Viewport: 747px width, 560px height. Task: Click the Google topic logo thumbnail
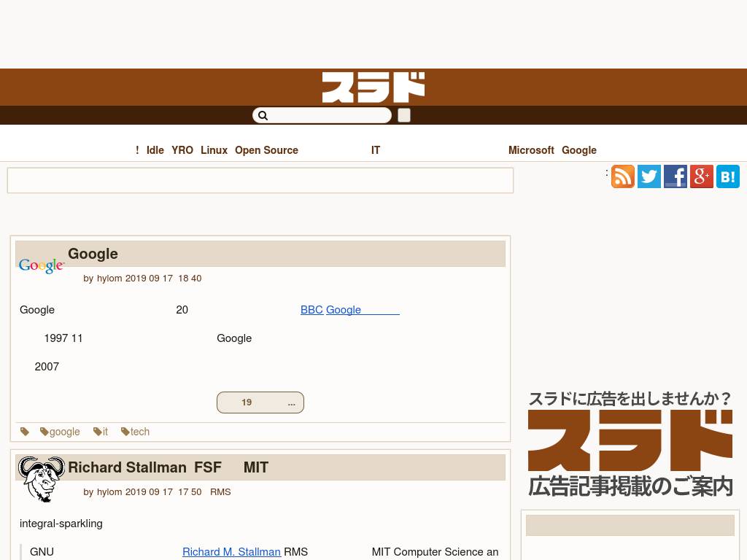pyautogui.click(x=42, y=265)
